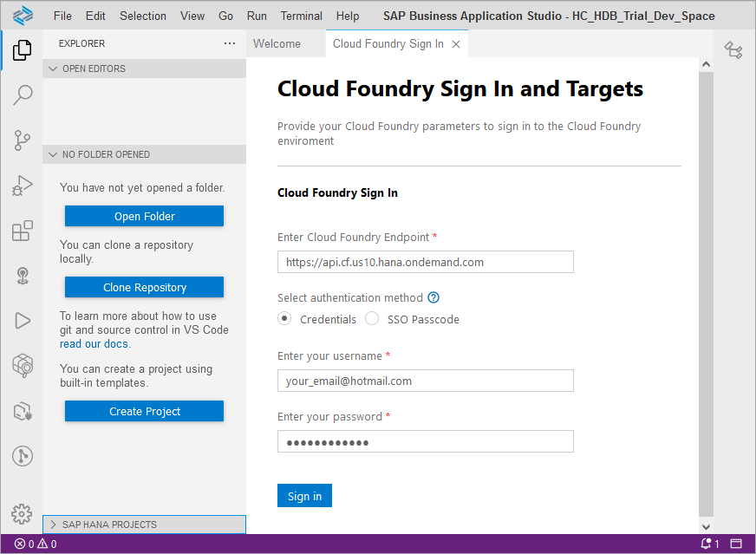
Task: Focus the Cloud Foundry Endpoint field
Action: point(425,262)
